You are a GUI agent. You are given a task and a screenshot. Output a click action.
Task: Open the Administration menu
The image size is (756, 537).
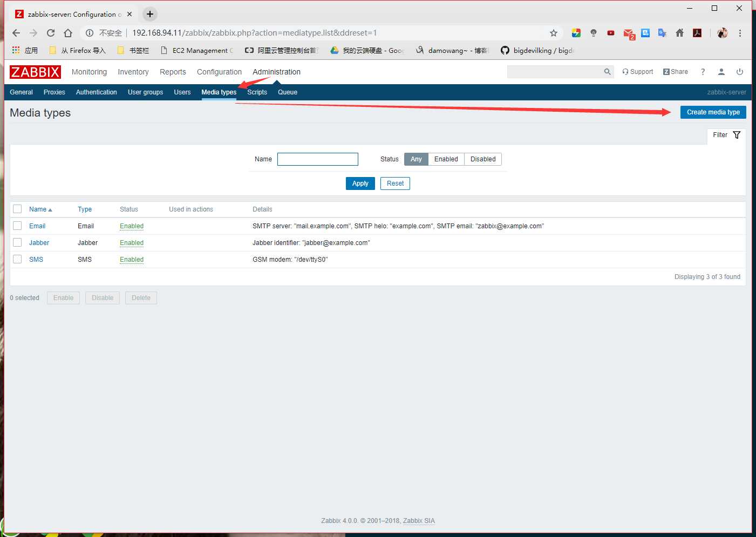point(276,72)
